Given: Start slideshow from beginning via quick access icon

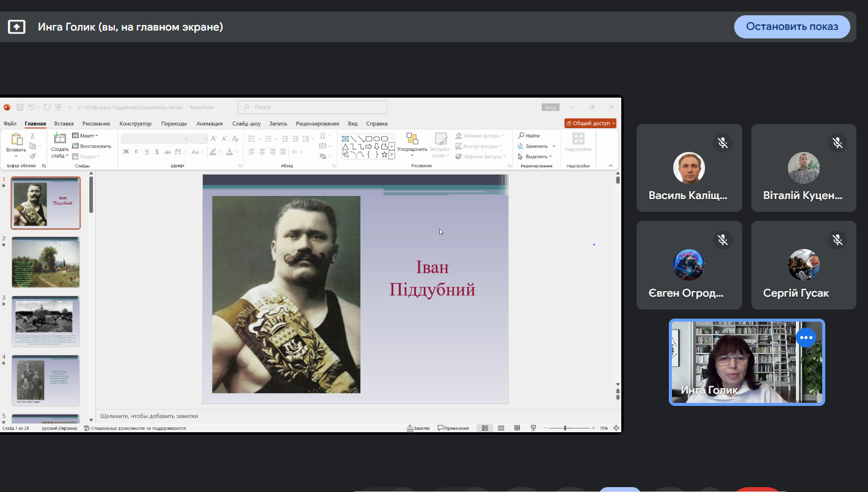Looking at the screenshot, I should coord(58,107).
